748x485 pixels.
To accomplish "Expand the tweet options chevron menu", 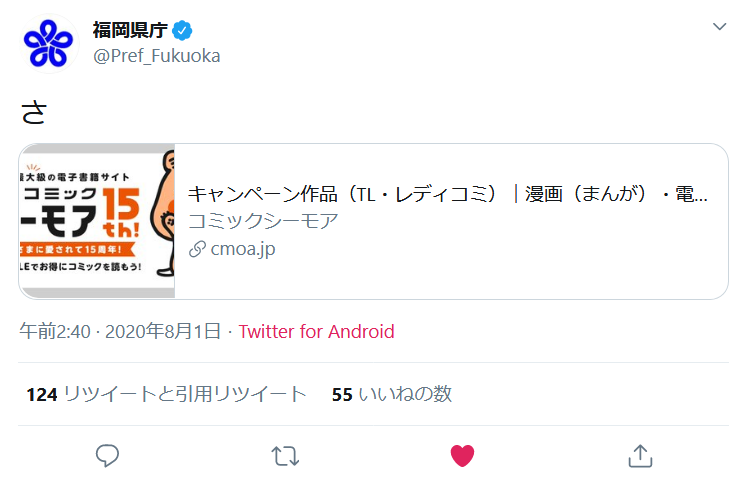I will click(719, 27).
